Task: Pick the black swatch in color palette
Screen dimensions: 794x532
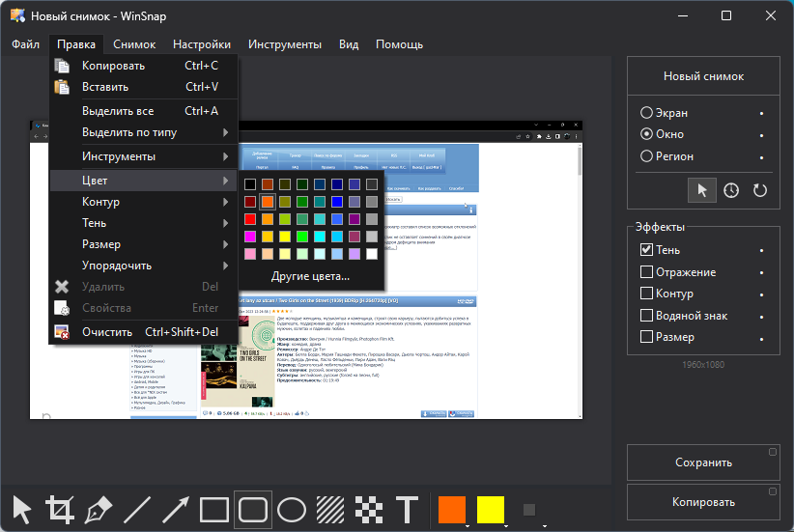Action: (249, 184)
